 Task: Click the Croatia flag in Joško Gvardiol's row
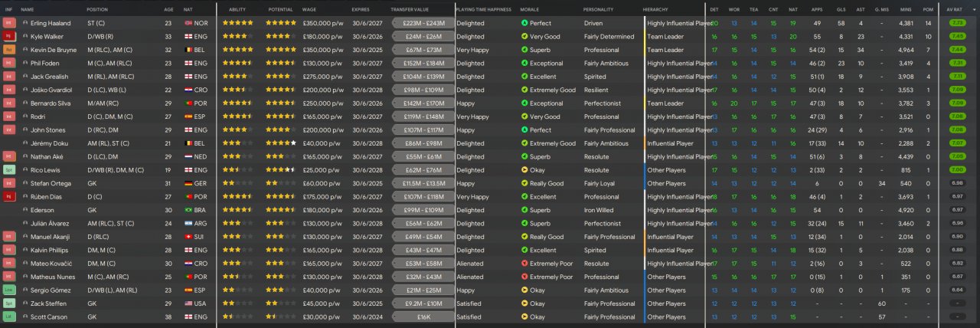pos(189,90)
